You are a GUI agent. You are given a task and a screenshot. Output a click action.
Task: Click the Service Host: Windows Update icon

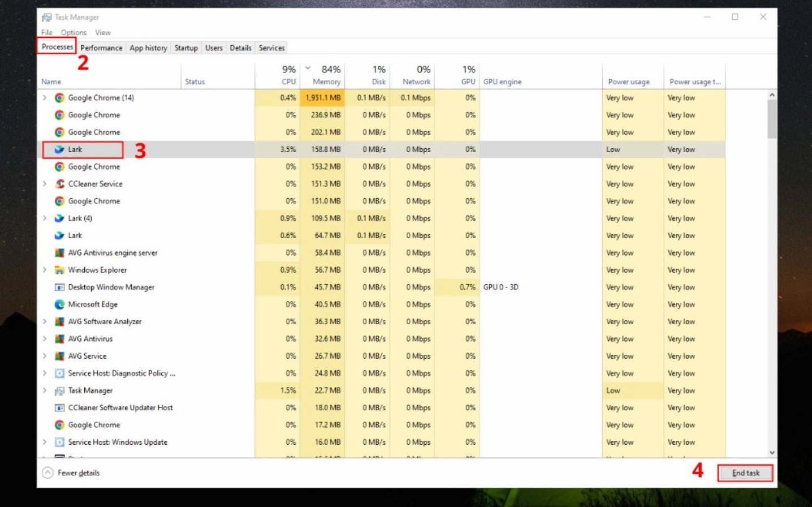59,442
